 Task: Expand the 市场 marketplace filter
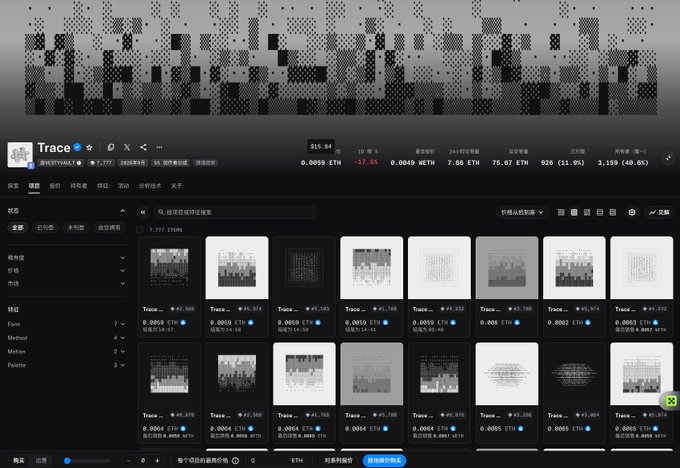click(x=66, y=284)
